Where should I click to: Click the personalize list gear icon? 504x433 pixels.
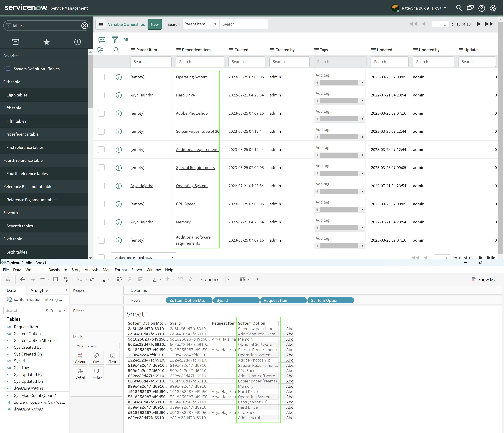pyautogui.click(x=100, y=50)
